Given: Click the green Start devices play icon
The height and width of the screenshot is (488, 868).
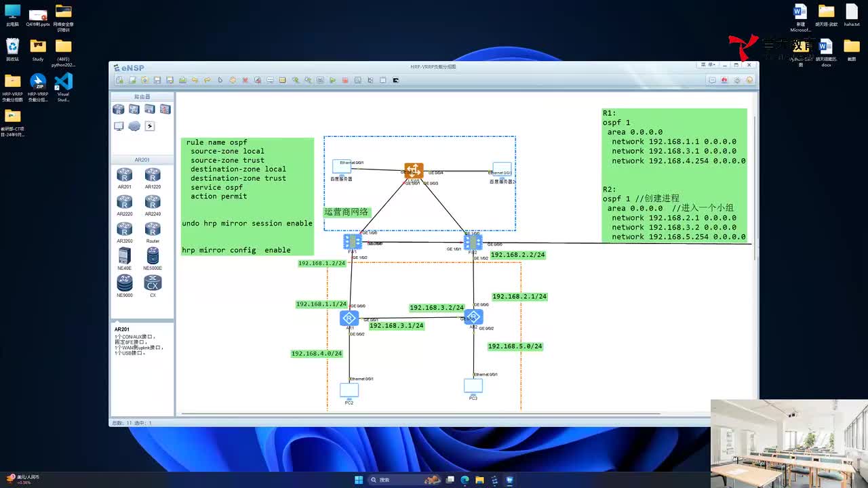Looking at the screenshot, I should coord(332,80).
